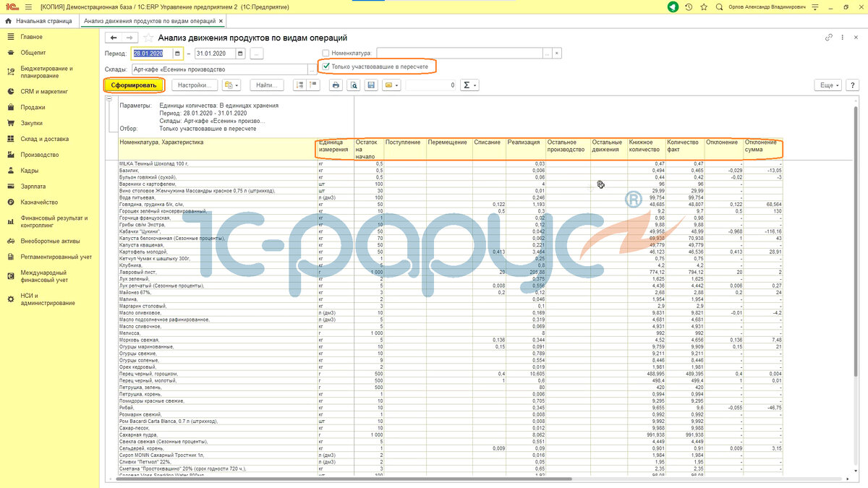Viewport: 868px width, 488px height.
Task: Close the Анализ движения продуктов tab
Action: click(220, 21)
